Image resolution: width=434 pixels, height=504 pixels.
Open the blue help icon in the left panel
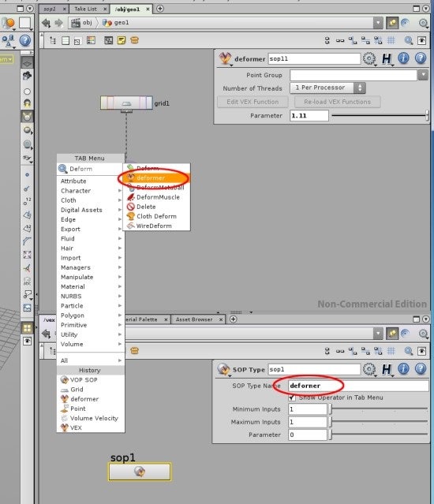pos(25,41)
